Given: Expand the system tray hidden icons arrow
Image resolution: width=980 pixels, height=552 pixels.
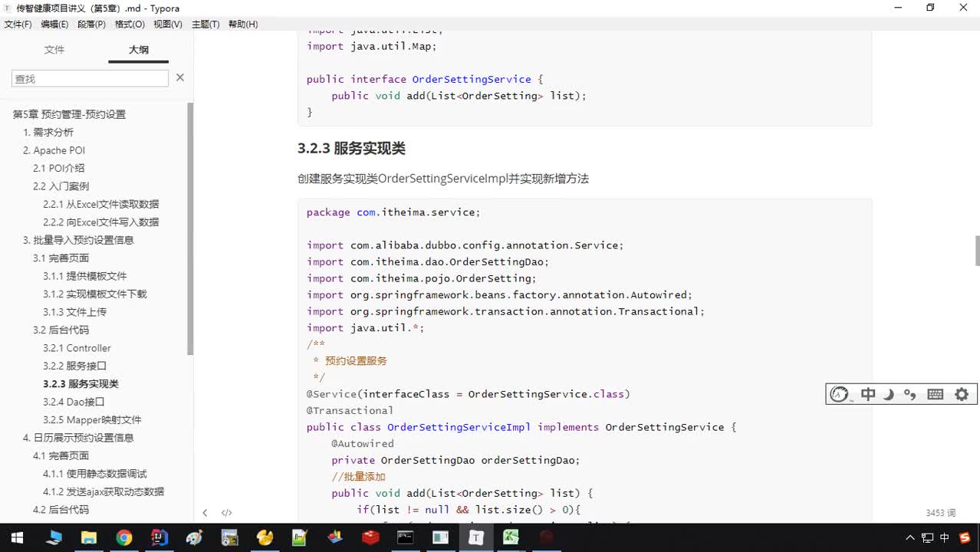Looking at the screenshot, I should (x=910, y=537).
